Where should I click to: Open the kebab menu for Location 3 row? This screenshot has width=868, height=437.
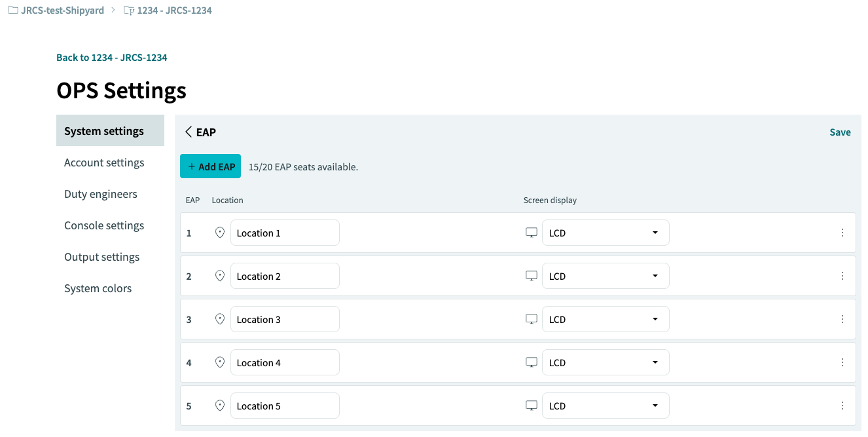[842, 319]
